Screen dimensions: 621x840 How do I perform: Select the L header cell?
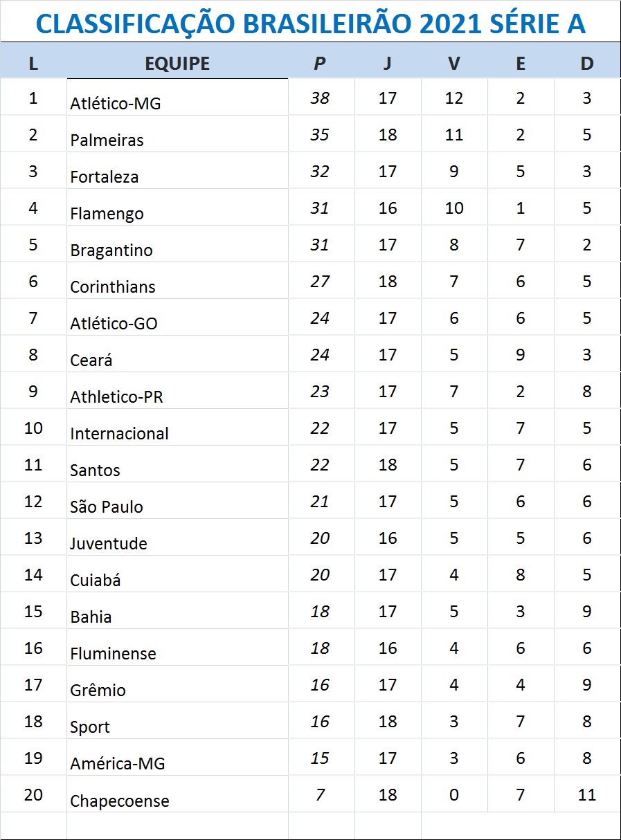pos(33,64)
